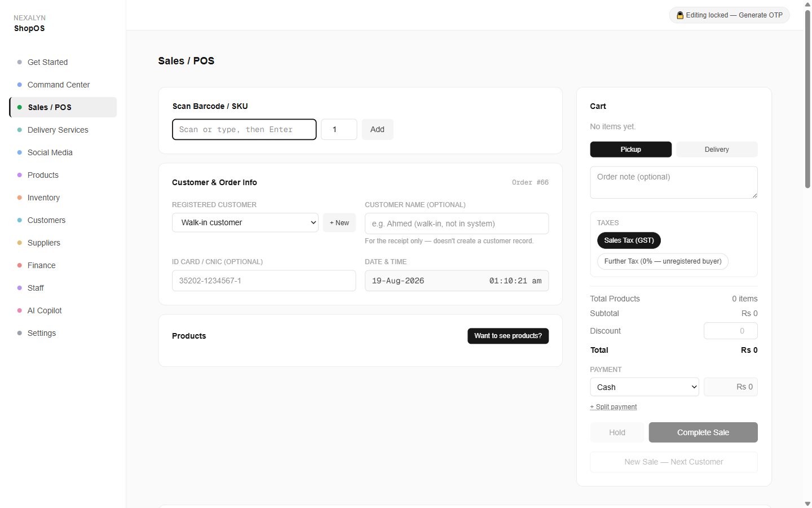Toggle Sales Tax (GST) chip
Viewport: 812px width, 508px height.
tap(629, 240)
